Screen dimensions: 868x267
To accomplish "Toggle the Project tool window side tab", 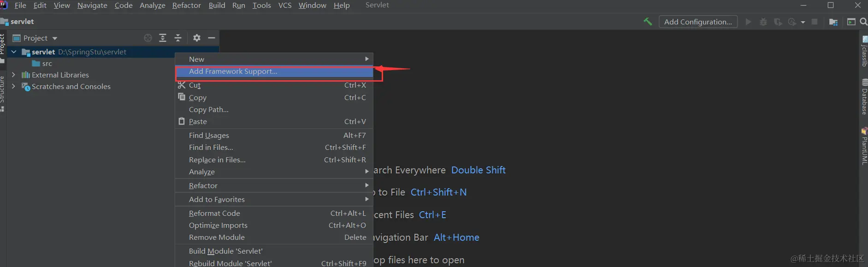I will point(2,48).
